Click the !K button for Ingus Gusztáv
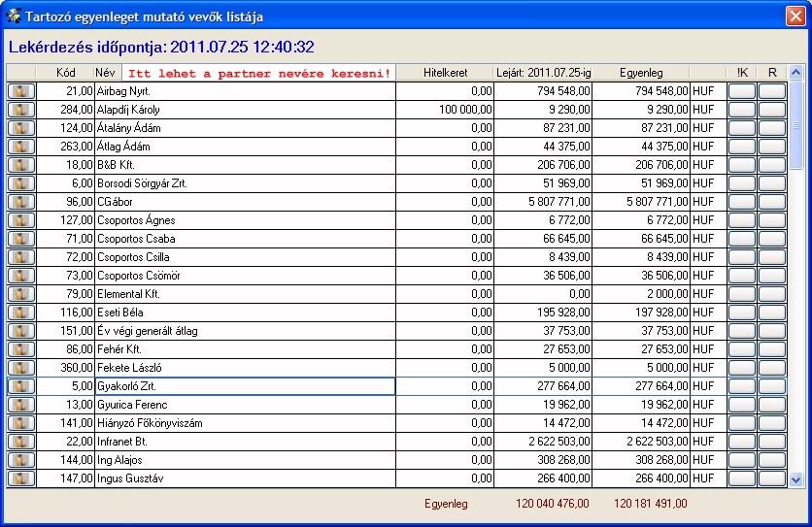The height and width of the screenshot is (527, 812). tap(741, 478)
